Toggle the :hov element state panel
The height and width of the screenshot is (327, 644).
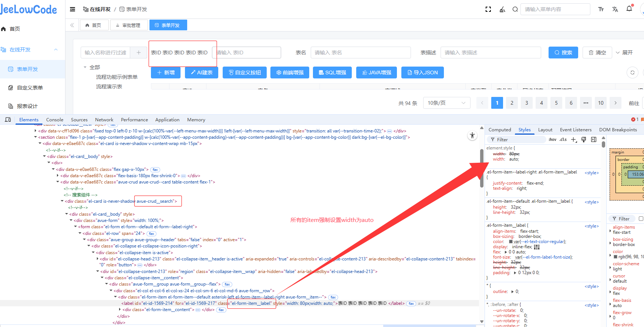(552, 139)
